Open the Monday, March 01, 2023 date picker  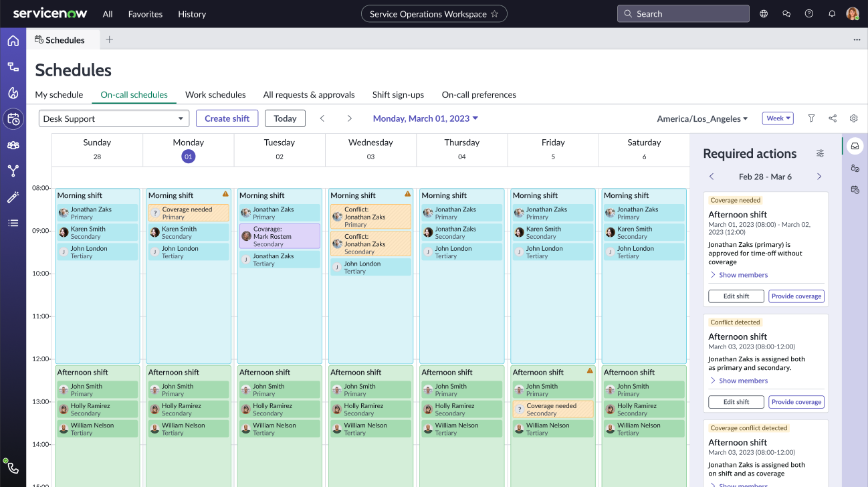[425, 118]
